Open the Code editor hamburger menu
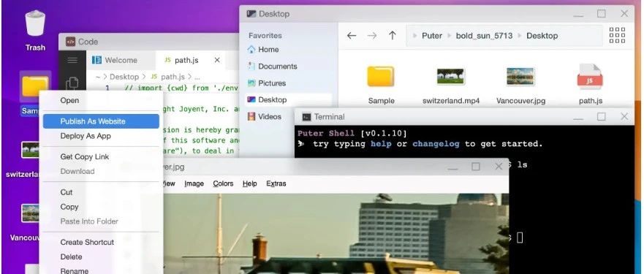Viewport: 644px width, 274px height. point(72,61)
